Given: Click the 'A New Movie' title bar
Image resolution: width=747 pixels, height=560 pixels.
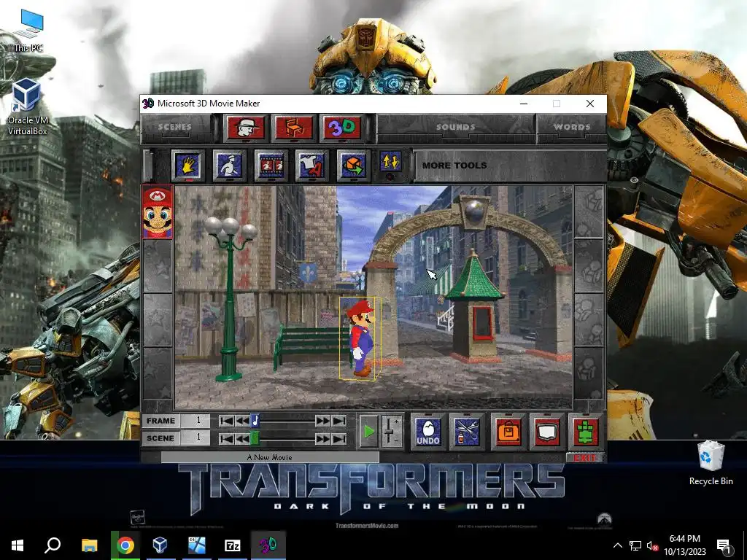Looking at the screenshot, I should tap(270, 458).
